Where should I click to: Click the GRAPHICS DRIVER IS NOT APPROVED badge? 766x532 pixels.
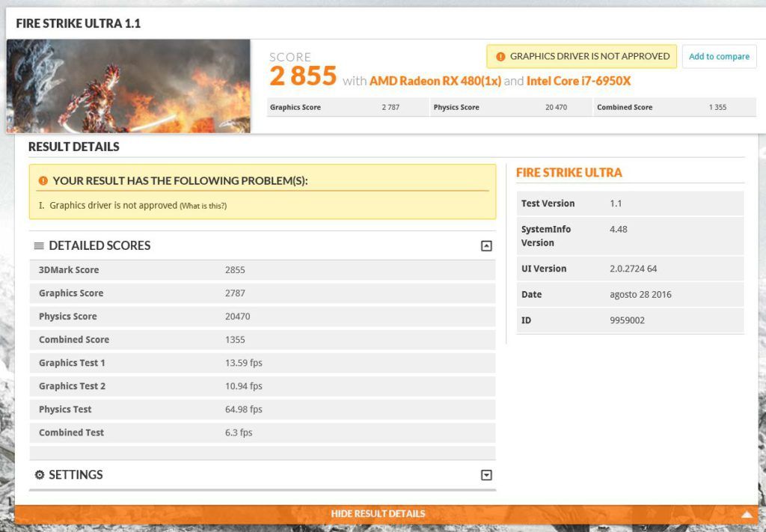581,57
